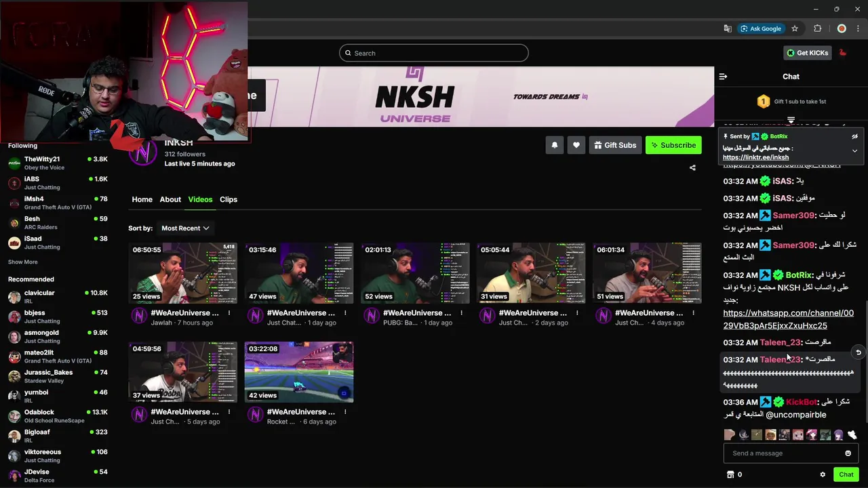Open iSaad channel avatar in sidebar
The height and width of the screenshot is (488, 868).
(14, 243)
